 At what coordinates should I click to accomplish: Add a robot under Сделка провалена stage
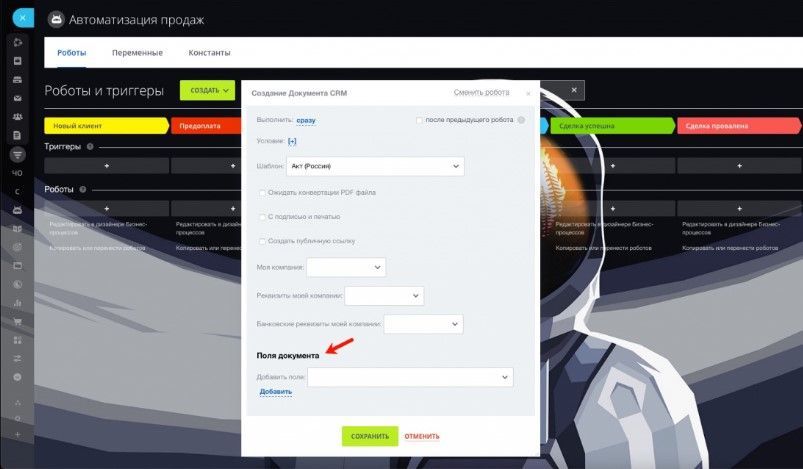pos(739,208)
